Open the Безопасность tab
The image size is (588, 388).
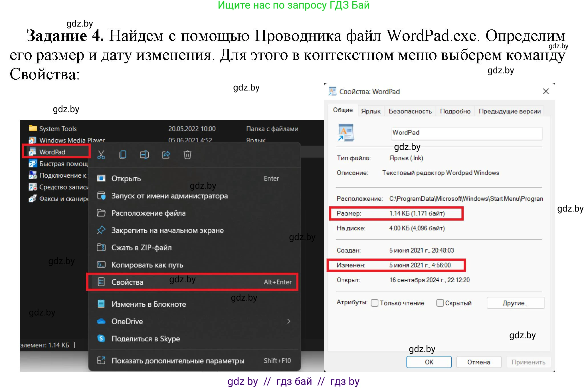coord(410,111)
